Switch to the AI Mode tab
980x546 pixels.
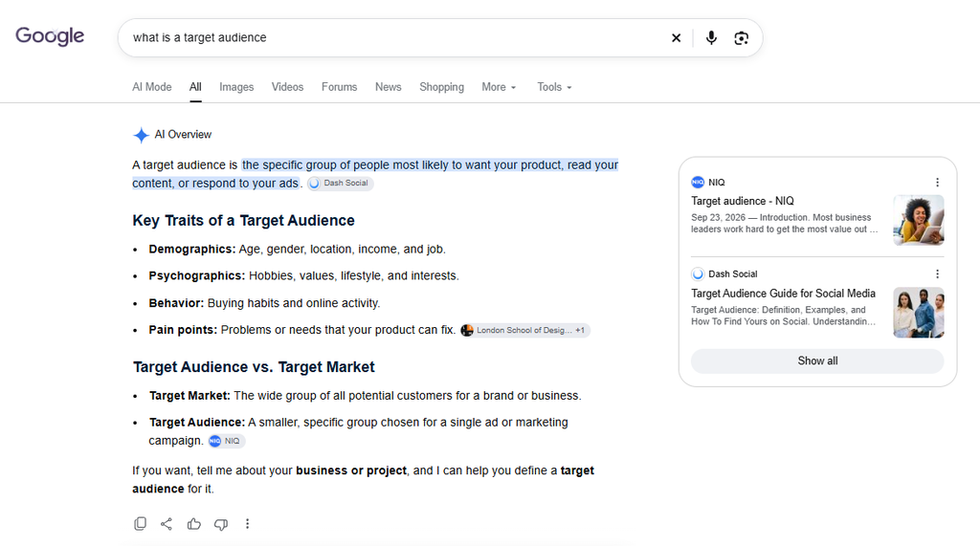(152, 87)
